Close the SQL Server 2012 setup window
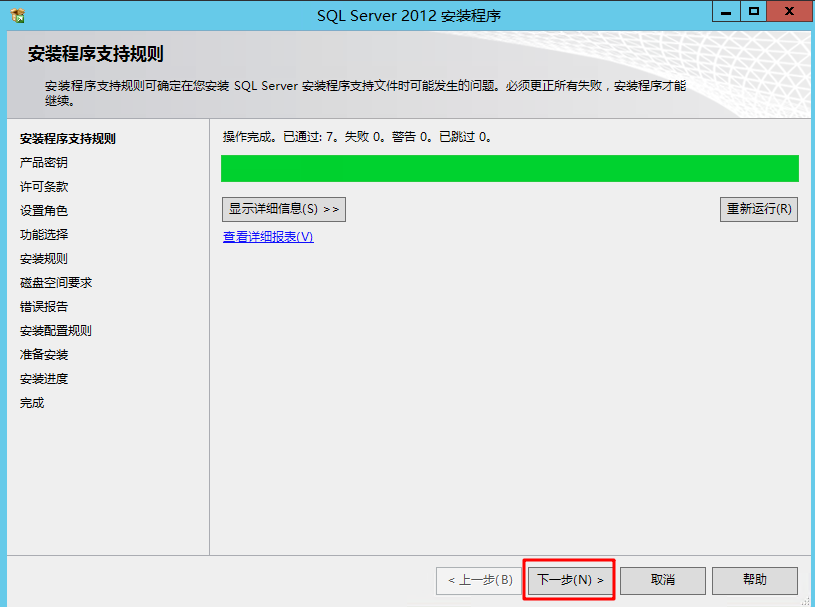 tap(789, 11)
